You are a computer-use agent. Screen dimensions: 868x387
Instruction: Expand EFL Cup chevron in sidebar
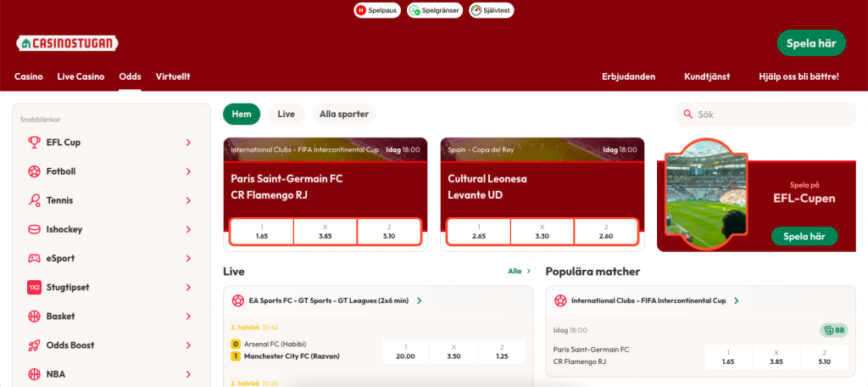(x=188, y=143)
